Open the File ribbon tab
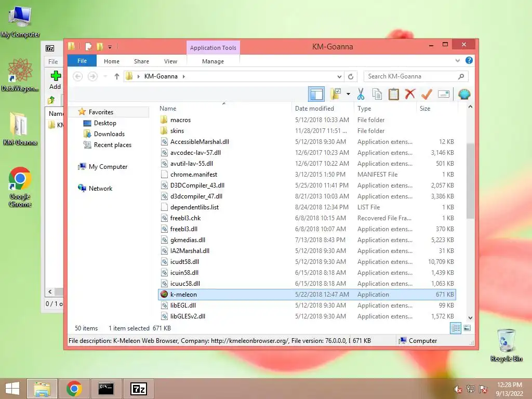 tap(82, 61)
